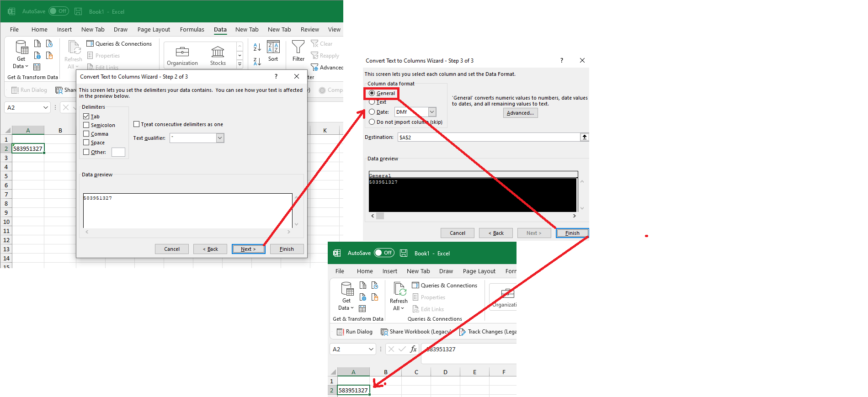Open Queries & Connections in lower Excel window
The image size is (868, 397).
(445, 286)
